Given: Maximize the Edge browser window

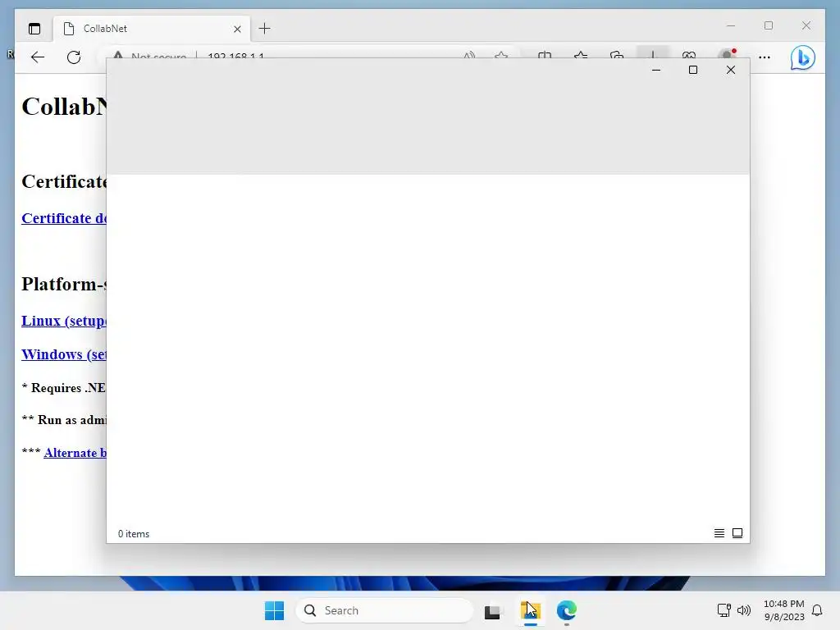Looking at the screenshot, I should click(x=768, y=25).
